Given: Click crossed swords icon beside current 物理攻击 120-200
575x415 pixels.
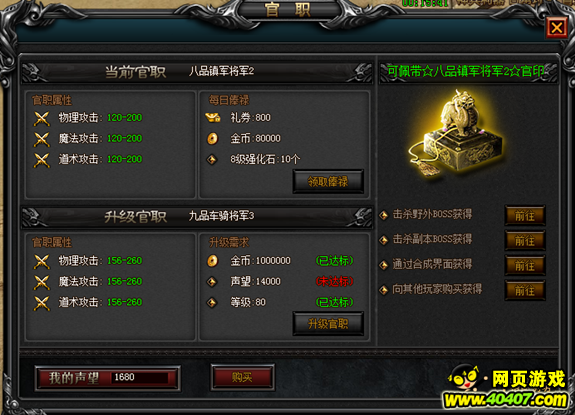Looking at the screenshot, I should 41,118.
